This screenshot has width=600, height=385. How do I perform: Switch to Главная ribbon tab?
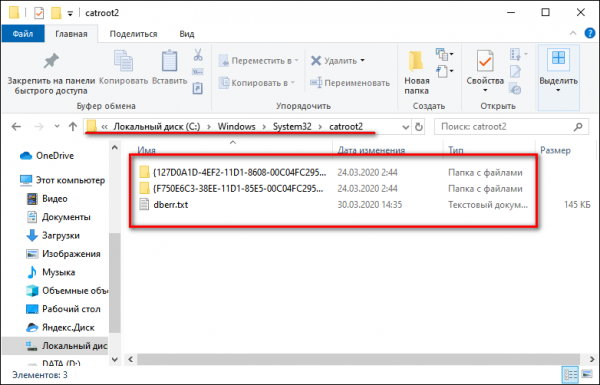[x=71, y=34]
